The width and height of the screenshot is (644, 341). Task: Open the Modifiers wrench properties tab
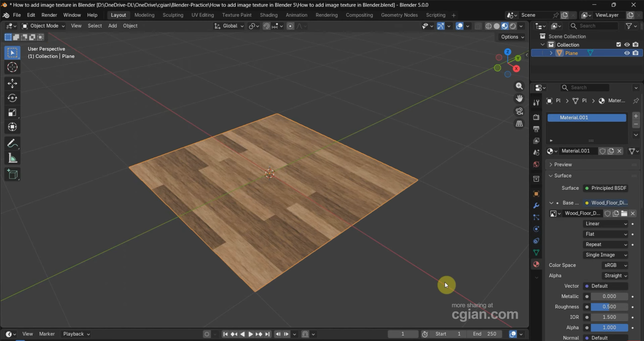pos(536,206)
